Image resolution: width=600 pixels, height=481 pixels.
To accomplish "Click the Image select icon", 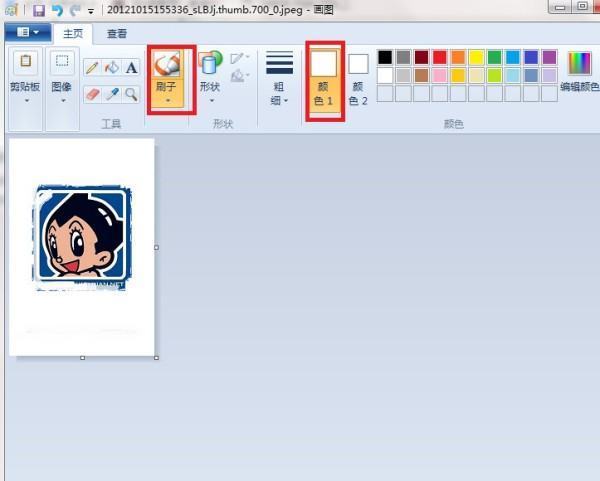I will pos(62,61).
